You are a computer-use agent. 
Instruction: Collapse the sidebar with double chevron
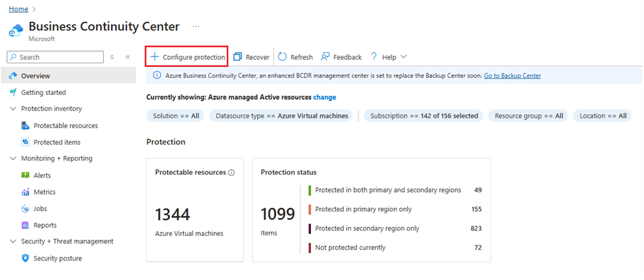pyautogui.click(x=128, y=57)
